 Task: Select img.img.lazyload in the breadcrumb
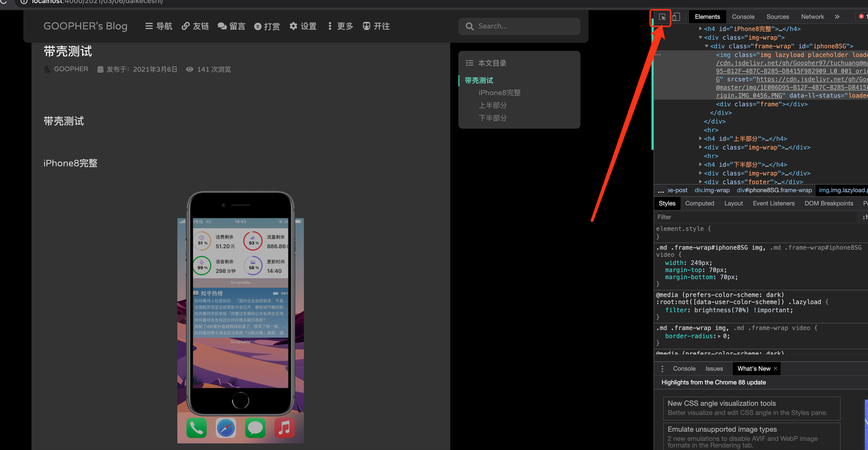click(x=843, y=190)
